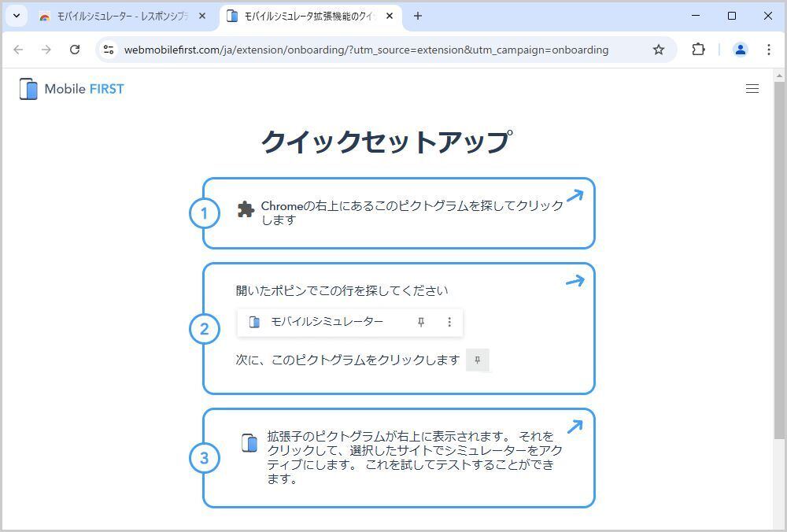Close the モバイルシミュレータ拡張機能 tab
The height and width of the screenshot is (532, 787).
coord(390,16)
